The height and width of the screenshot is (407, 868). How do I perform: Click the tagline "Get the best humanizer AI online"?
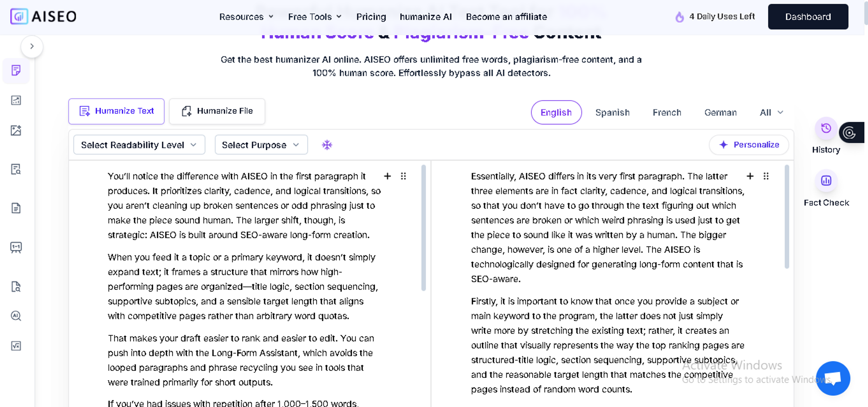pos(431,66)
